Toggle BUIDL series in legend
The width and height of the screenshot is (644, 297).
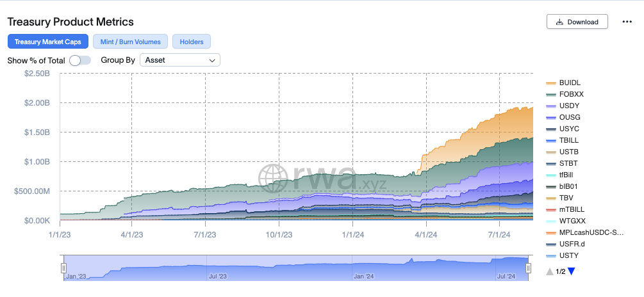[x=563, y=83]
